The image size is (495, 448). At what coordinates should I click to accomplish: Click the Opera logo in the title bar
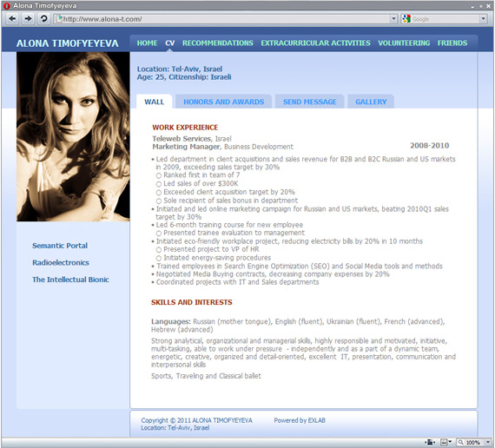(6, 6)
